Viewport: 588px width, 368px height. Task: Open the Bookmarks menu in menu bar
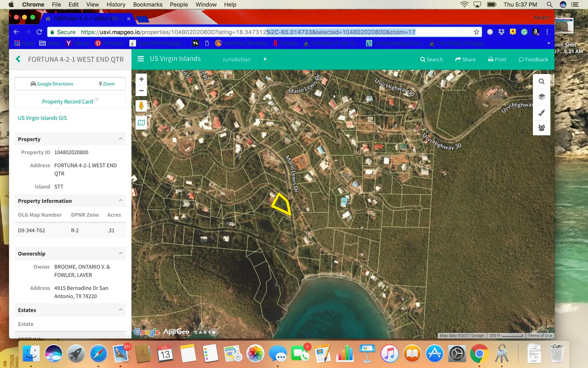[x=147, y=4]
